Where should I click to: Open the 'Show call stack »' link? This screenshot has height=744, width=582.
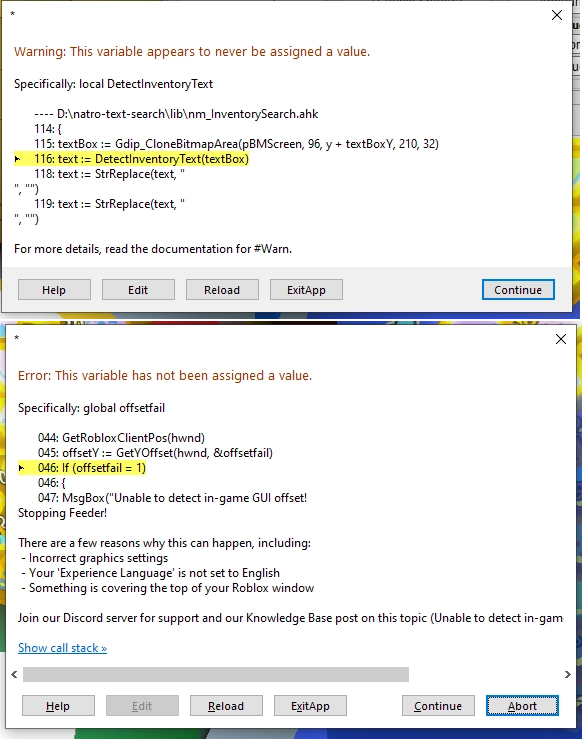point(62,648)
